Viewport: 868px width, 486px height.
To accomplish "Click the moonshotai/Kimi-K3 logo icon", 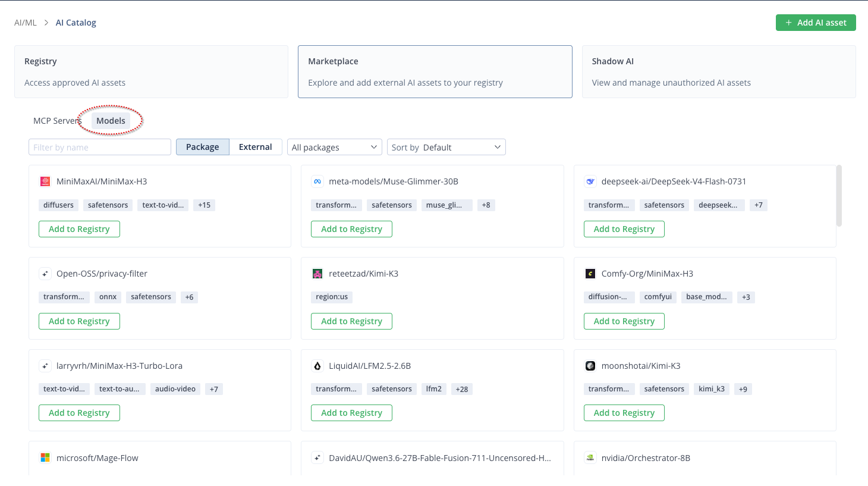I will click(x=590, y=366).
